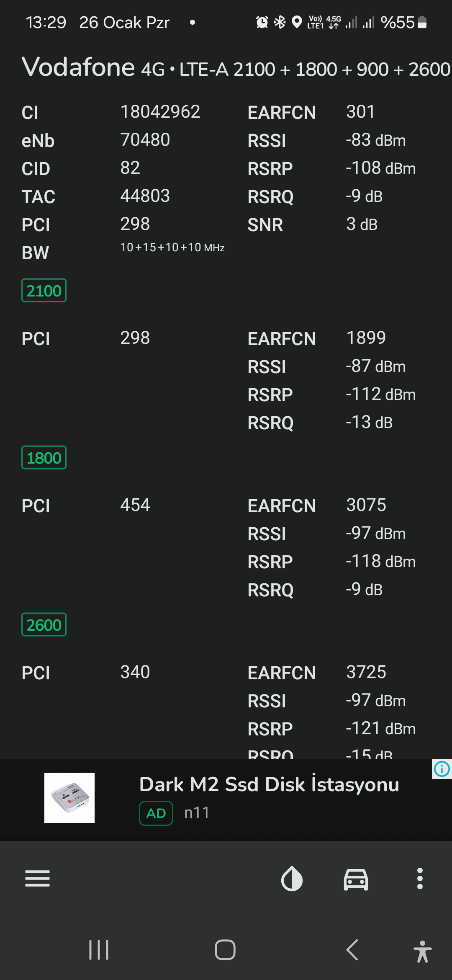Enable car drive mode icon

pos(356,879)
